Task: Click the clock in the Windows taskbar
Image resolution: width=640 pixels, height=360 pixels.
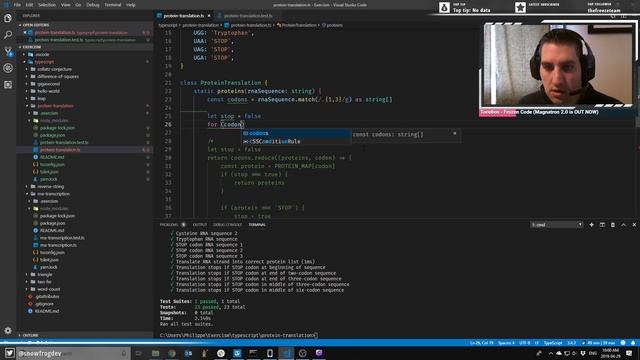Action: coord(611,353)
